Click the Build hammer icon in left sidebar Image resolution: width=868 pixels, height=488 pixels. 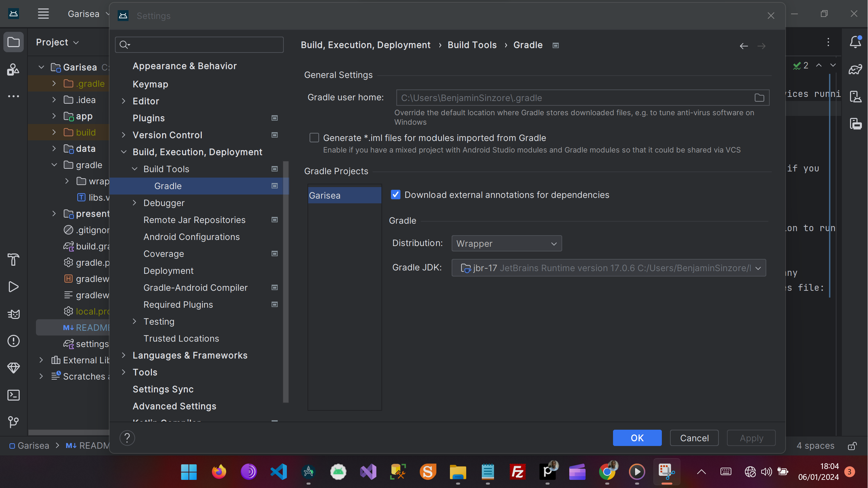[x=13, y=260]
